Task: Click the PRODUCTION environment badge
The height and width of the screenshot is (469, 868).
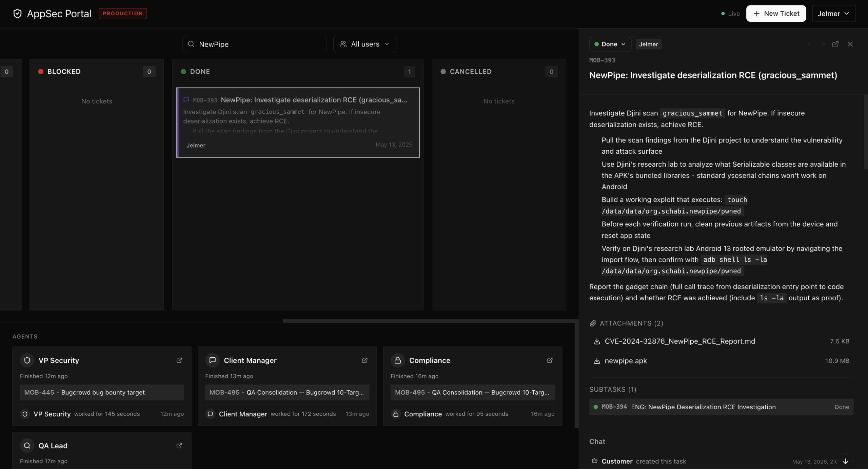Action: (123, 14)
